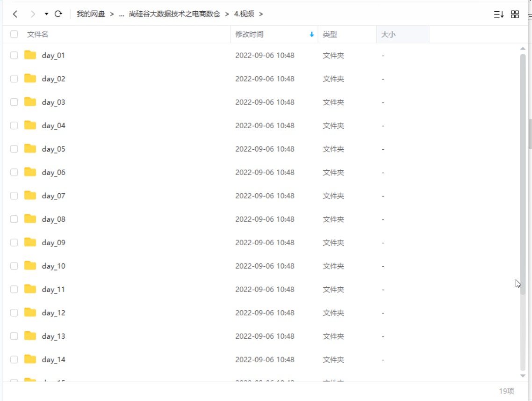This screenshot has height=401, width=532.
Task: Click the day_10 folder icon
Action: 30,265
